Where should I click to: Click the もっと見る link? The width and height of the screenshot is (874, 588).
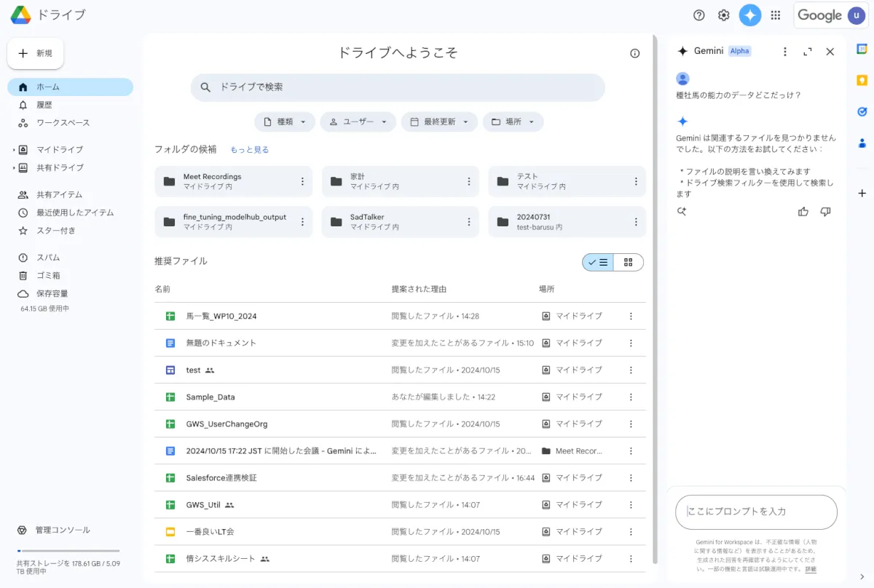pyautogui.click(x=250, y=150)
